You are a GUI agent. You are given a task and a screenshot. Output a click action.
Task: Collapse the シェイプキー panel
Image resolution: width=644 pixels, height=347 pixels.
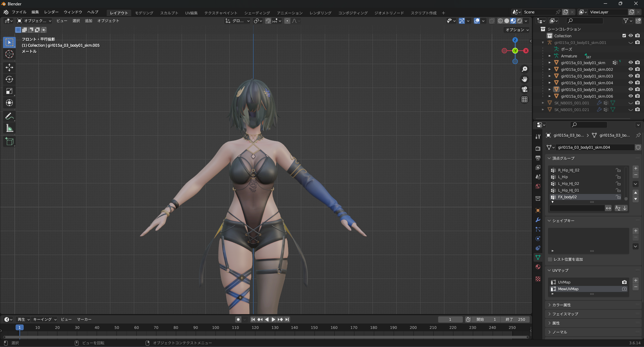pyautogui.click(x=563, y=221)
